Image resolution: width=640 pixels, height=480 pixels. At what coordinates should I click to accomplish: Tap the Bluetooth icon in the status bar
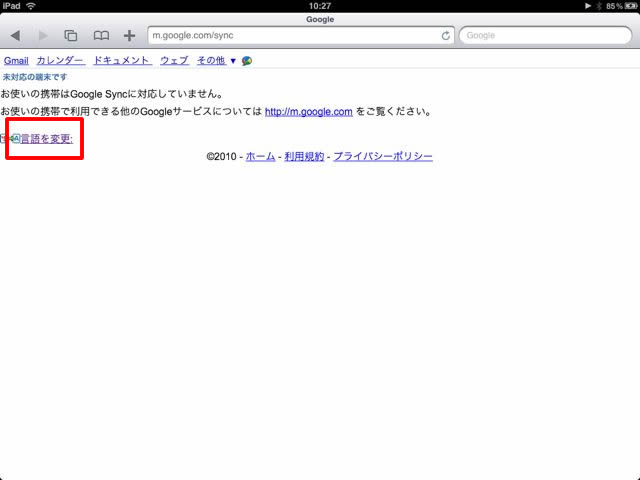(x=599, y=6)
